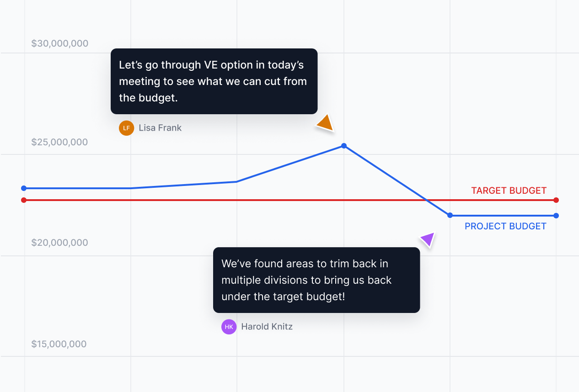Open Lisa Frank's VE option comment bubble
Image resolution: width=579 pixels, height=392 pixels.
(214, 81)
